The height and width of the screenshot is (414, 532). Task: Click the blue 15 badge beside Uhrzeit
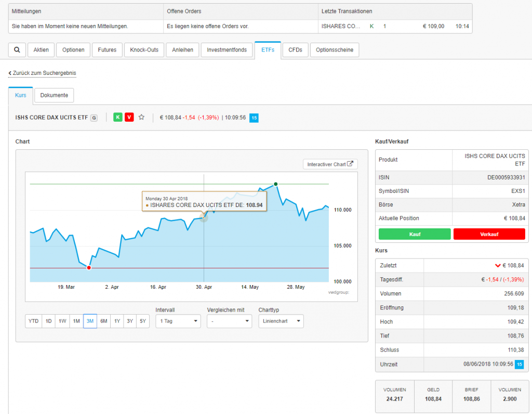[x=518, y=364]
